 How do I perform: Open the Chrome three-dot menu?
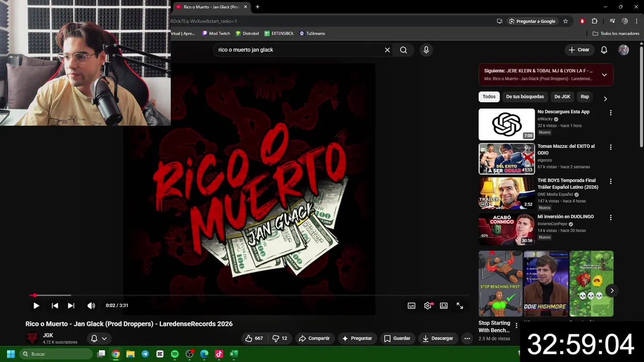[x=636, y=21]
